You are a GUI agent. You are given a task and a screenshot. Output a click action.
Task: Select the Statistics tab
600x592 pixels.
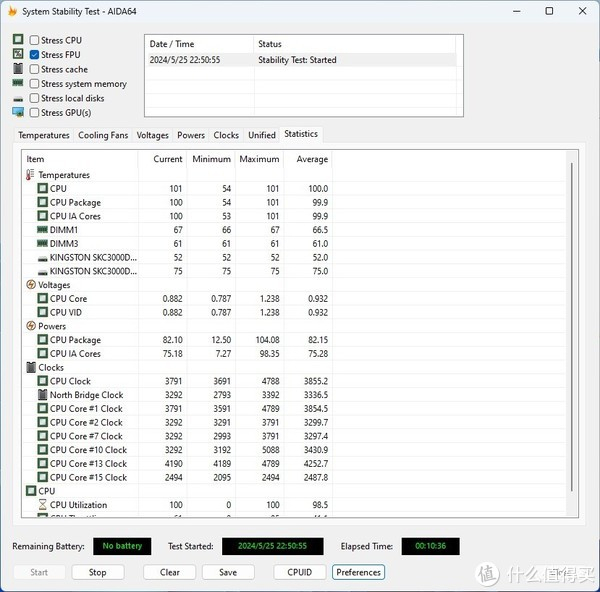pos(301,134)
